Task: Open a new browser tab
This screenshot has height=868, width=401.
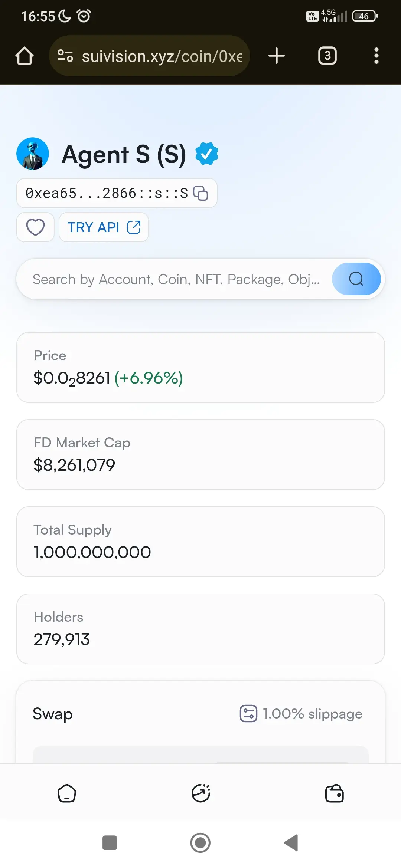Action: pyautogui.click(x=277, y=56)
